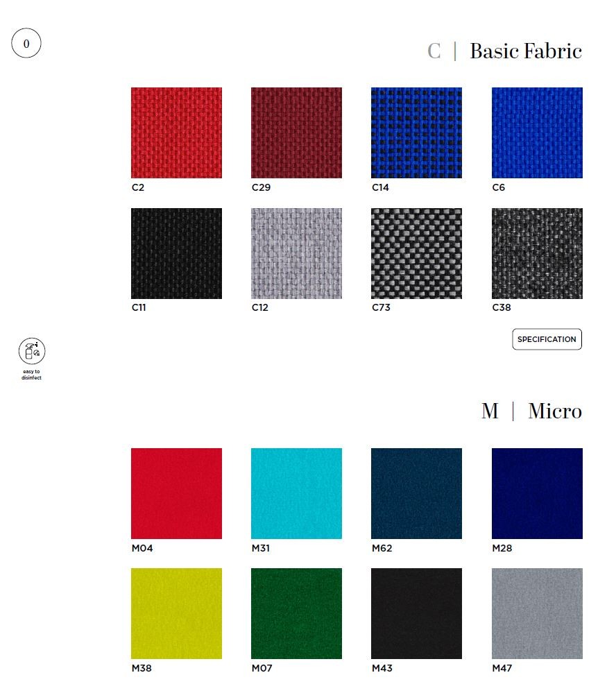Pick the C73 black-white checkered swatch
607x700 pixels.
tap(416, 253)
